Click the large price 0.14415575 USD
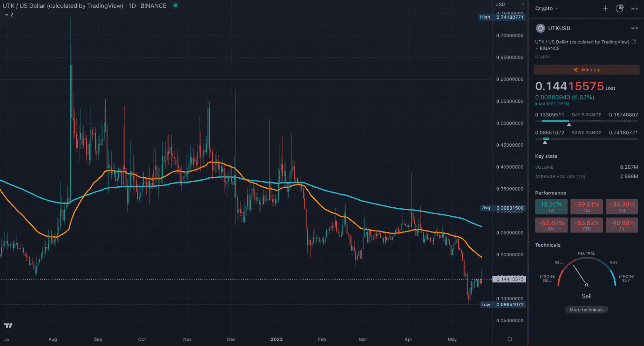644x346 pixels. [575, 86]
